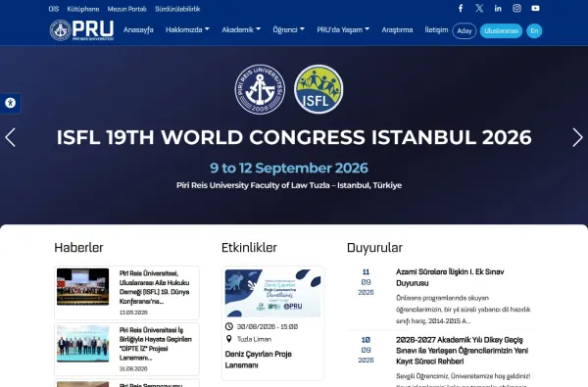Expand the Hakkımızda dropdown menu

pyautogui.click(x=187, y=29)
